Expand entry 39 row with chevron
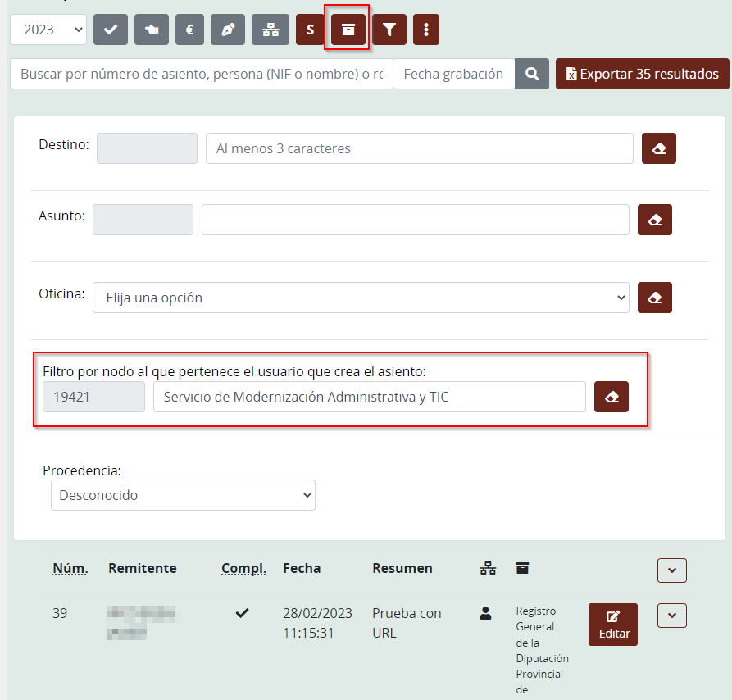 tap(671, 616)
